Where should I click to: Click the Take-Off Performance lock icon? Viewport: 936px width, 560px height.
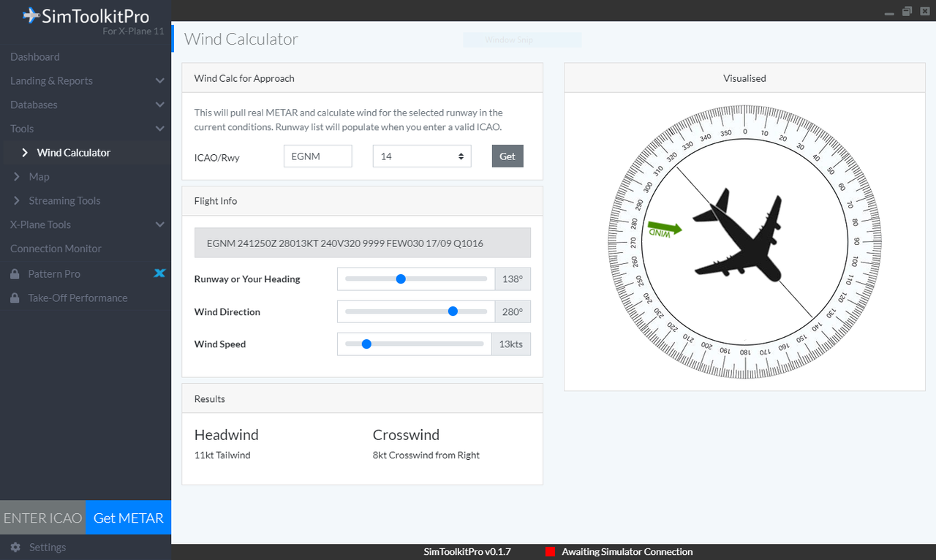pos(15,298)
